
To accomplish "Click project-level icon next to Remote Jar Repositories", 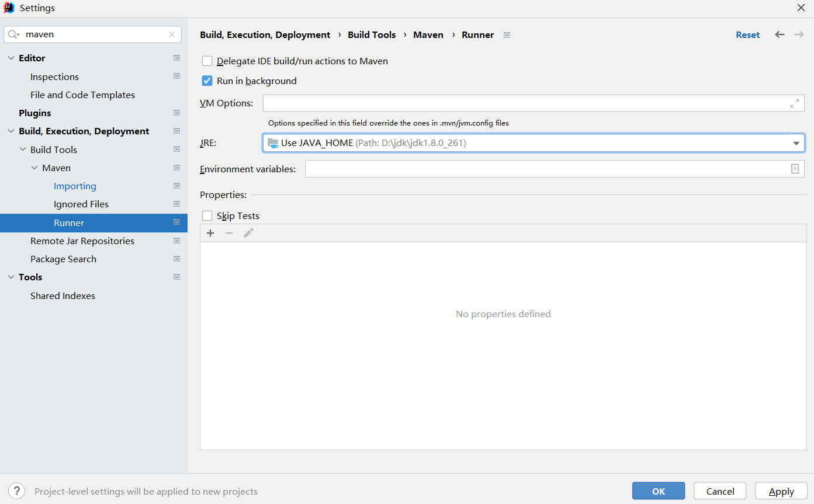I will pos(176,241).
